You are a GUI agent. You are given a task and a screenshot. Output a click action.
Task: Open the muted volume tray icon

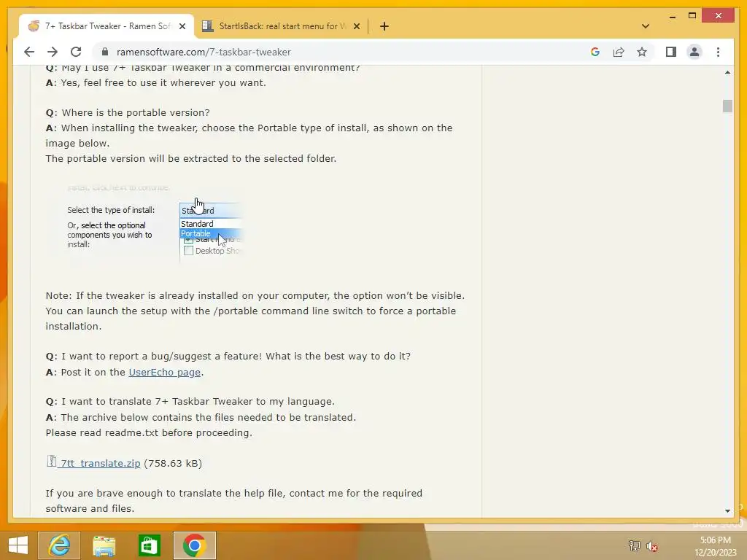point(652,546)
